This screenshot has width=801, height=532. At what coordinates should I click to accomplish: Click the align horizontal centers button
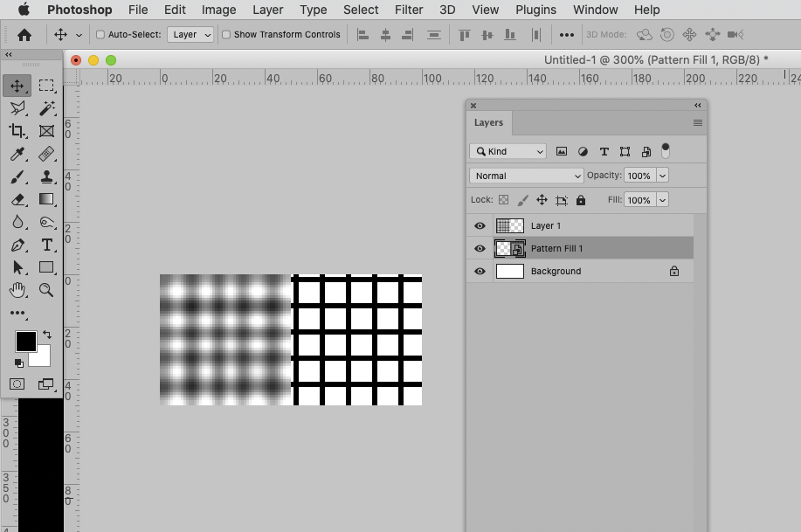(385, 34)
